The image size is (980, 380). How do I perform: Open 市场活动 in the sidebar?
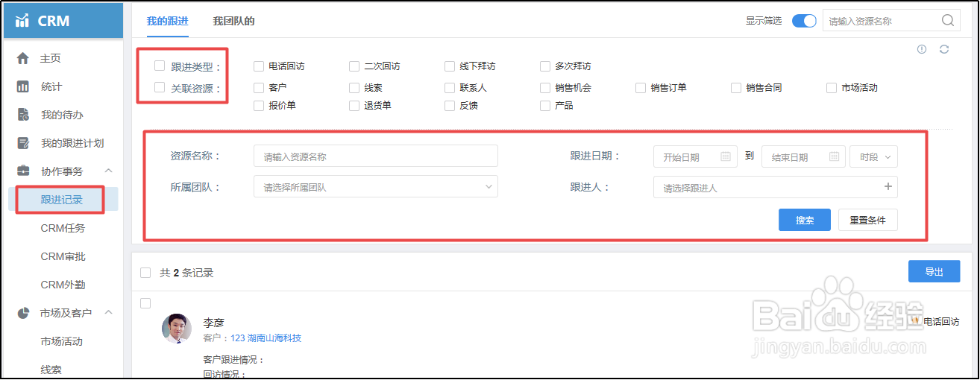click(x=61, y=341)
